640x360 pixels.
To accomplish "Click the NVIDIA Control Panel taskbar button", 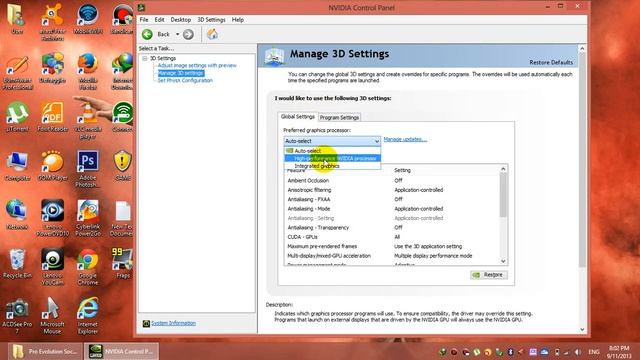I will click(x=121, y=351).
